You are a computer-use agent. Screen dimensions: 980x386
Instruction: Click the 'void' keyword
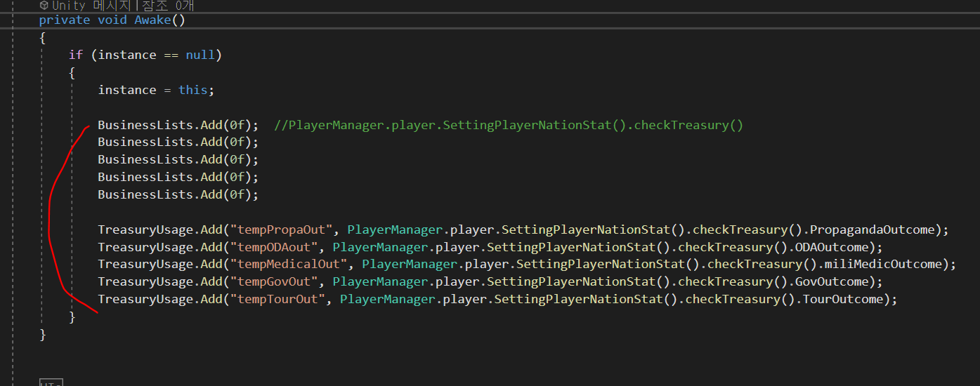[112, 20]
